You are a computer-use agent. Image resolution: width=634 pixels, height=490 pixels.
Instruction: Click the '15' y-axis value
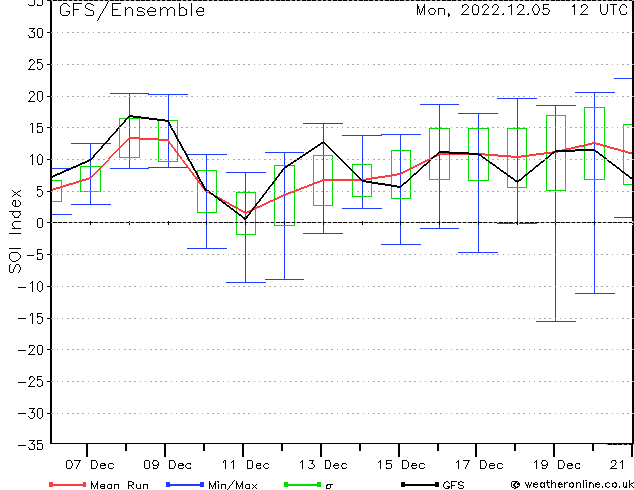click(35, 128)
